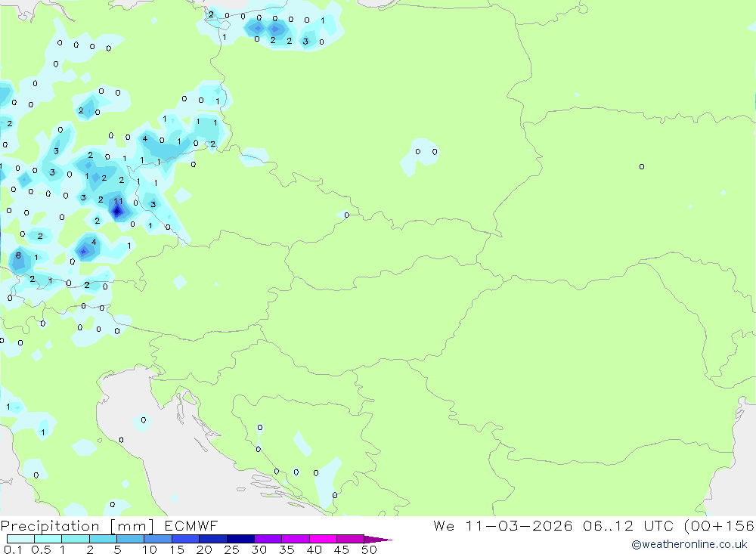Click the 0.5–1 mm legend color swatch
This screenshot has height=554, width=756.
coord(48,539)
